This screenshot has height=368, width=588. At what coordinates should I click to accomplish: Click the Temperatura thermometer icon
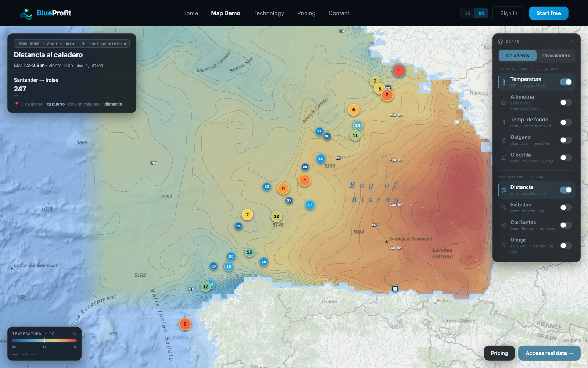pos(504,82)
